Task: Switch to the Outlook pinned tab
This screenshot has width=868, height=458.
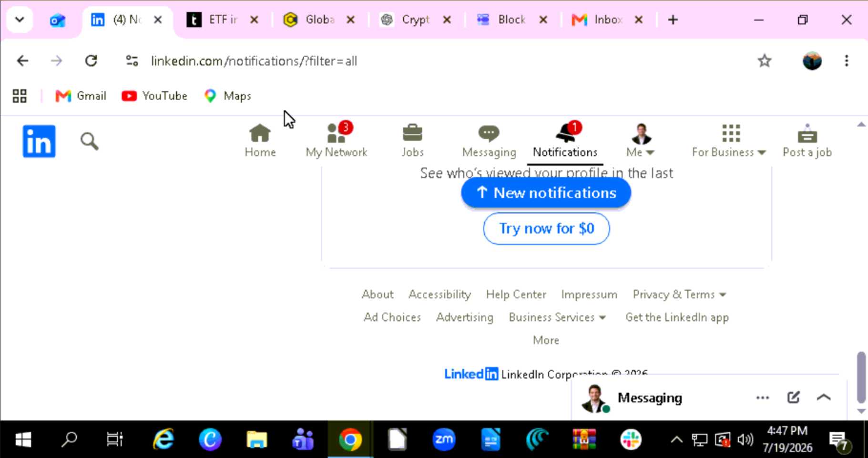Action: coord(58,20)
